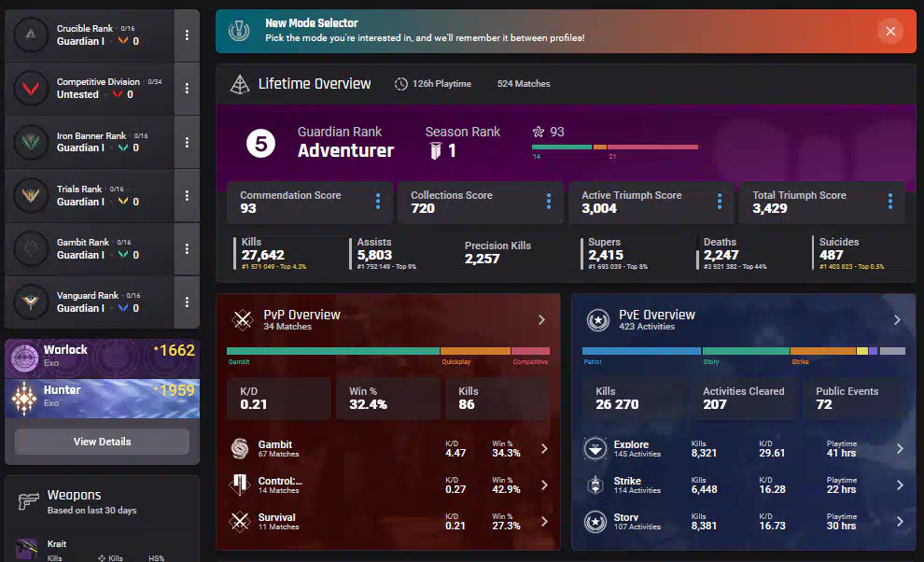The image size is (924, 562).
Task: Click the Assists value 5,803
Action: coord(374,255)
